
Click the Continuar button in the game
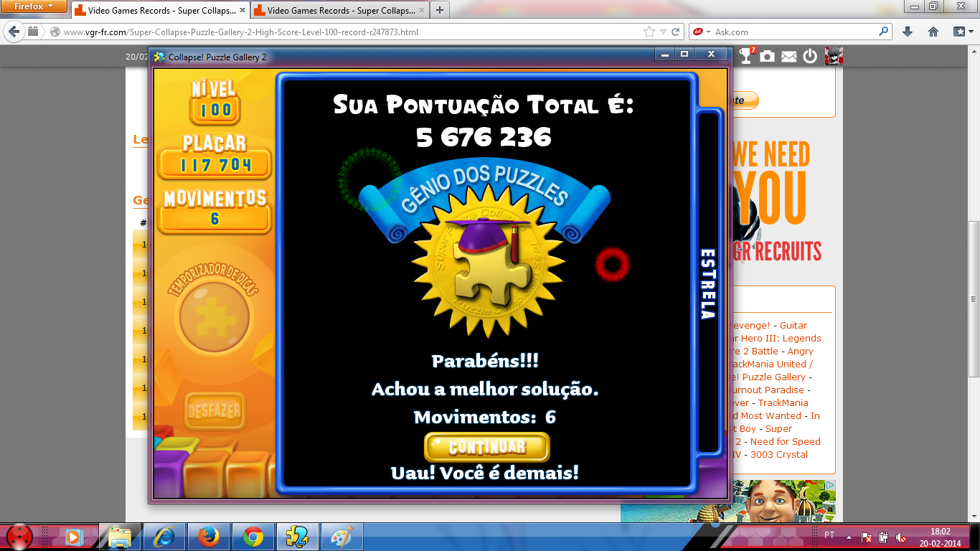tap(487, 447)
